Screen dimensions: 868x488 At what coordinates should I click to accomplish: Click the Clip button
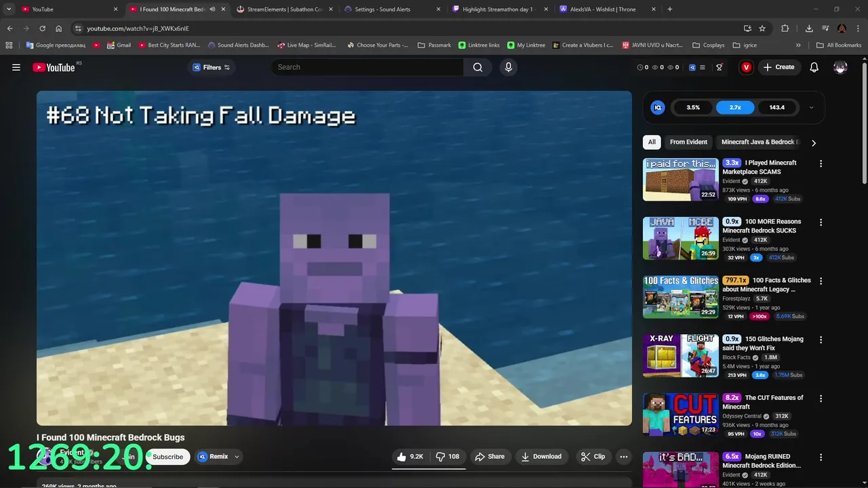pos(593,457)
